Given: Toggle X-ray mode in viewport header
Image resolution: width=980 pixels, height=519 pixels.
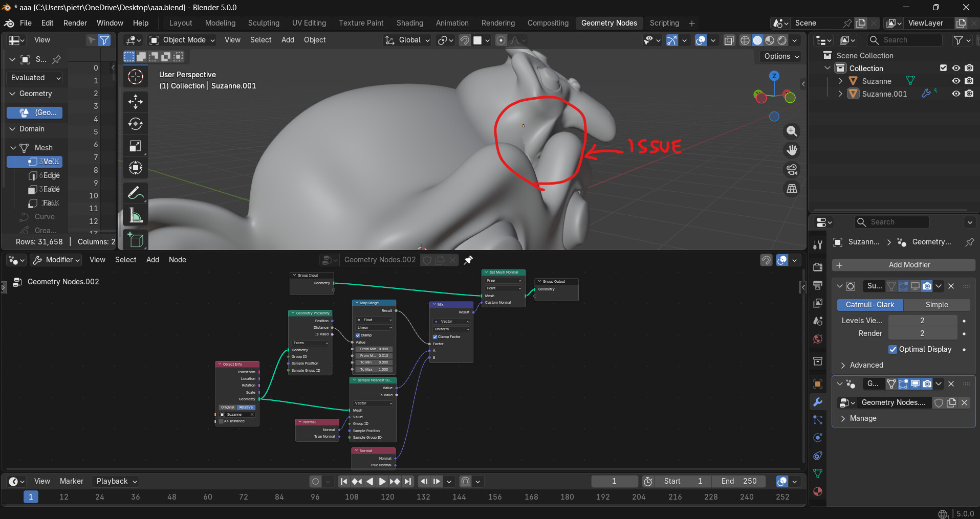Looking at the screenshot, I should tap(729, 40).
